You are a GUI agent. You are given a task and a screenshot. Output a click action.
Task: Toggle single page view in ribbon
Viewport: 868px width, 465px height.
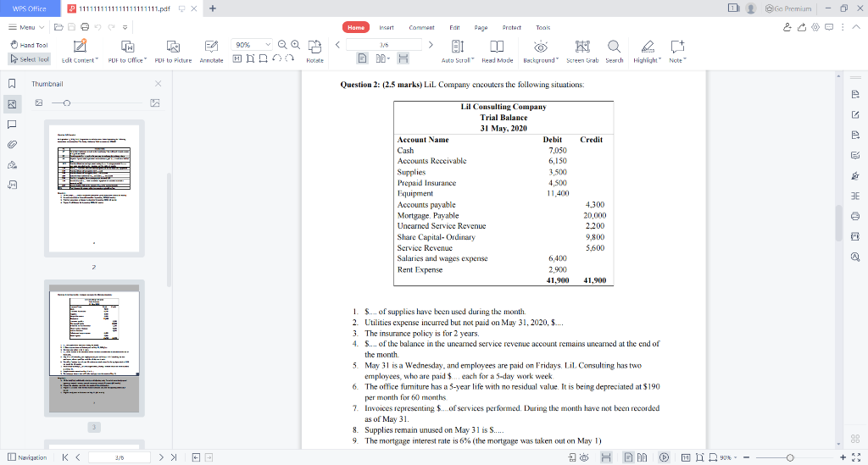coord(362,58)
